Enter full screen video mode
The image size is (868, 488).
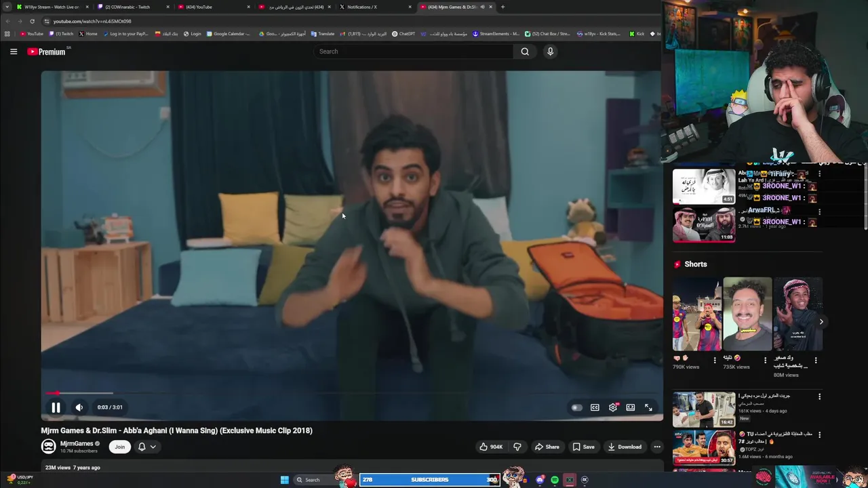[648, 407]
